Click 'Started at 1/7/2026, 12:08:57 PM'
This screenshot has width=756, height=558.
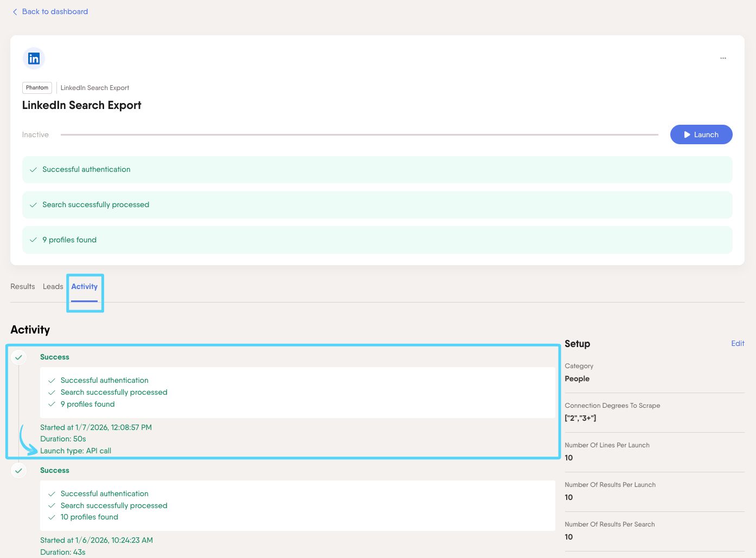pos(96,427)
